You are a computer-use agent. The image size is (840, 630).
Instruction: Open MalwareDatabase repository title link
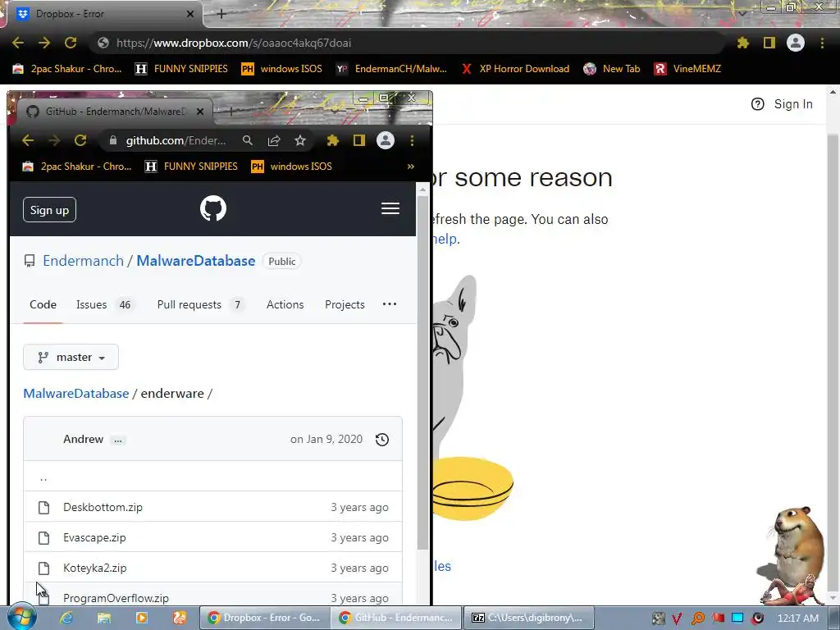coord(196,261)
